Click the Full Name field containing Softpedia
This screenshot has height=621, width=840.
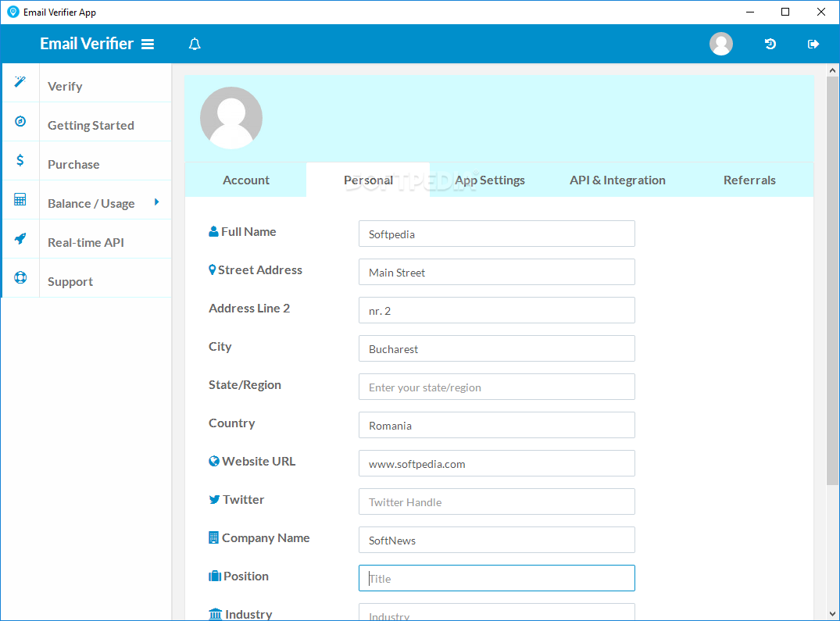pyautogui.click(x=497, y=234)
